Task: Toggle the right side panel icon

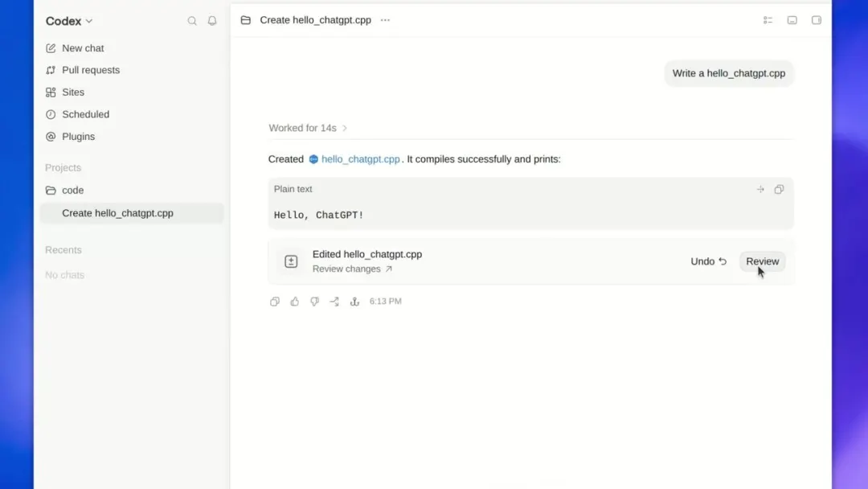Action: point(817,20)
